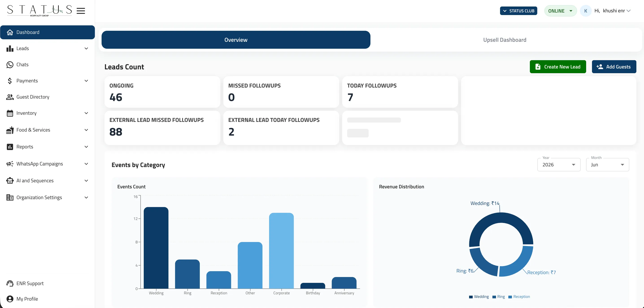Click the ENR Support headset icon
Viewport: 644px width, 308px height.
click(x=10, y=283)
